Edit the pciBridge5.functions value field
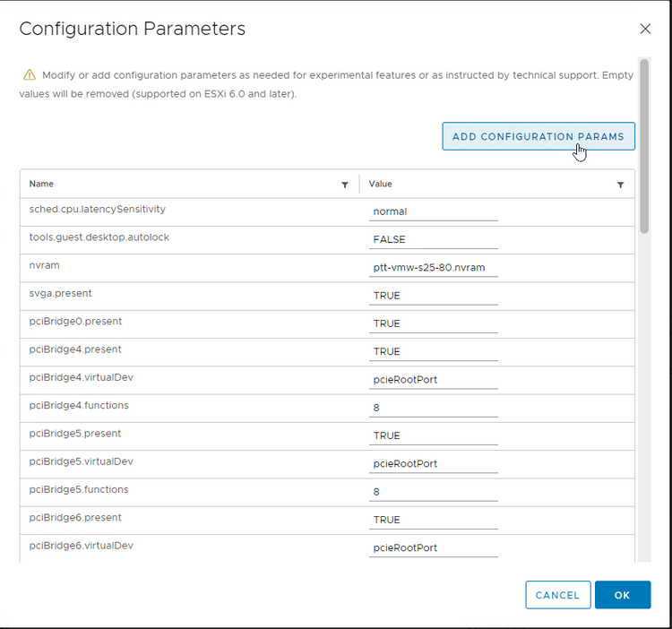Viewport: 672px width, 629px height. tap(434, 492)
